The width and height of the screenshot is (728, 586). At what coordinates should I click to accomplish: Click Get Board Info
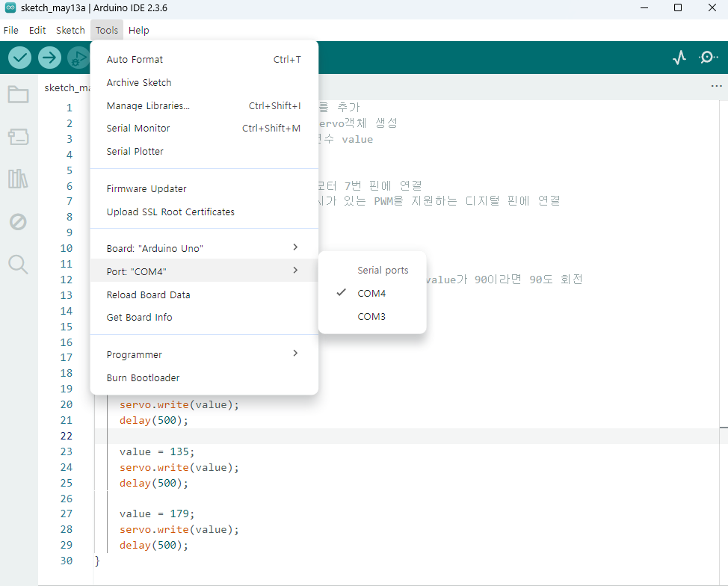(x=139, y=318)
